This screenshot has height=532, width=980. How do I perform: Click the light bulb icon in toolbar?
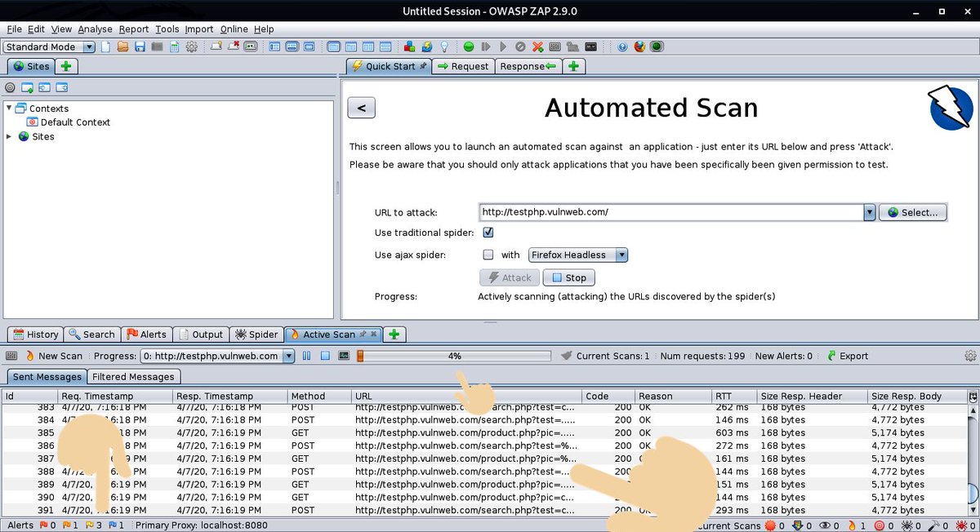pos(445,47)
